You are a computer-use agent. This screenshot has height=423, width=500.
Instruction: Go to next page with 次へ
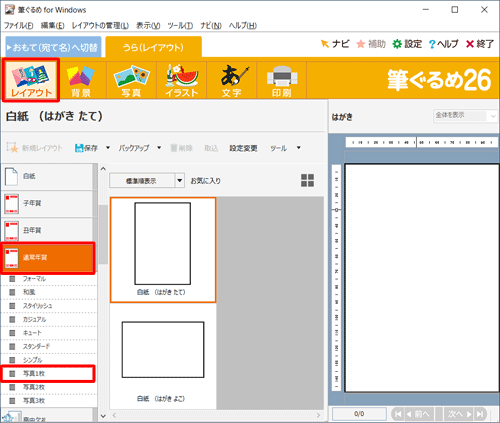pyautogui.click(x=460, y=414)
